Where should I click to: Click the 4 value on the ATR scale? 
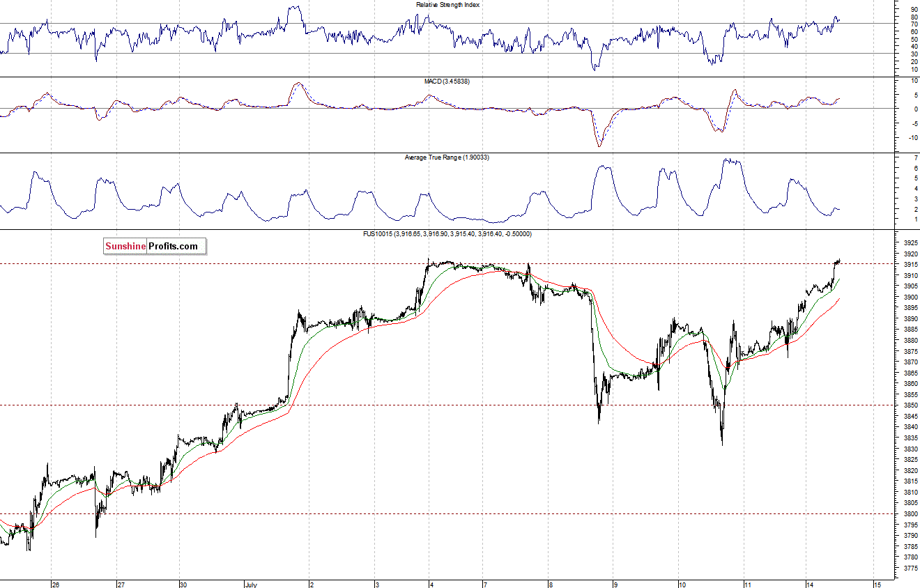click(x=915, y=189)
